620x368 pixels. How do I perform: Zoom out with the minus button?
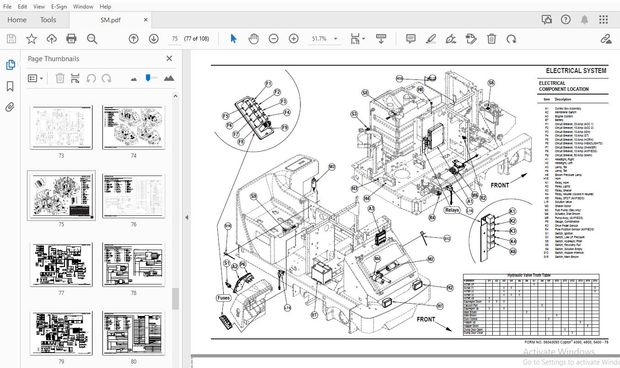click(x=273, y=39)
